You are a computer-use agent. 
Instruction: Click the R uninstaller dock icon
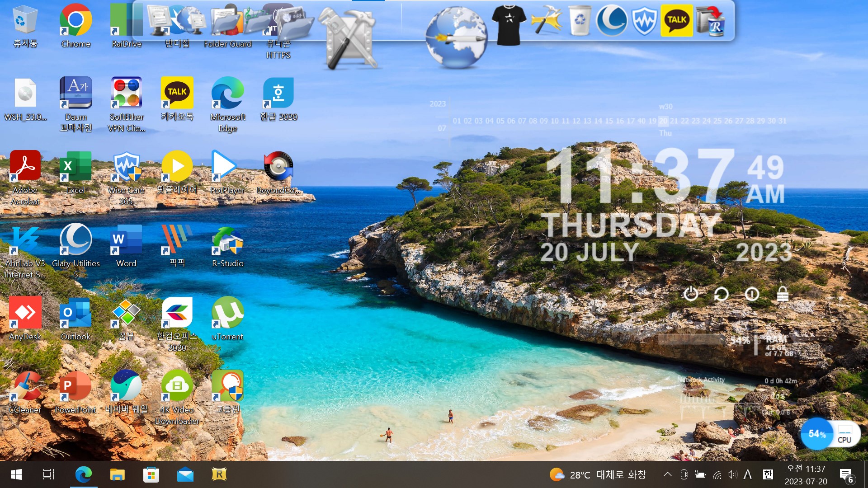click(x=711, y=21)
